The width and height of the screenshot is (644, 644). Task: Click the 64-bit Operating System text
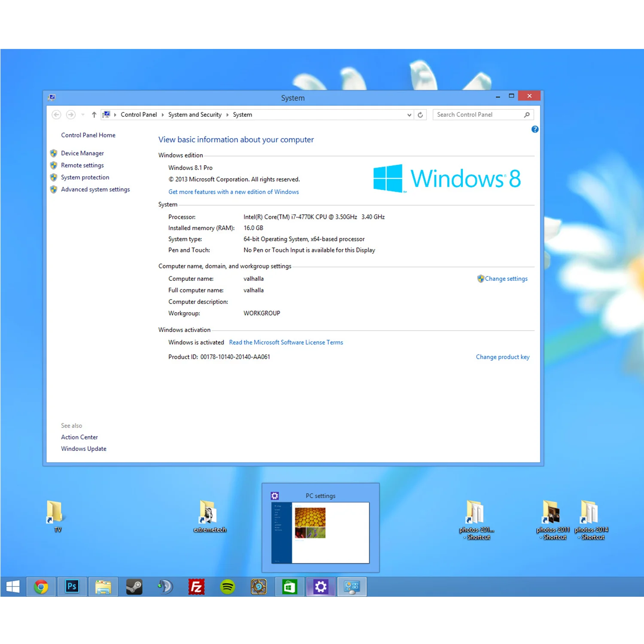click(304, 239)
